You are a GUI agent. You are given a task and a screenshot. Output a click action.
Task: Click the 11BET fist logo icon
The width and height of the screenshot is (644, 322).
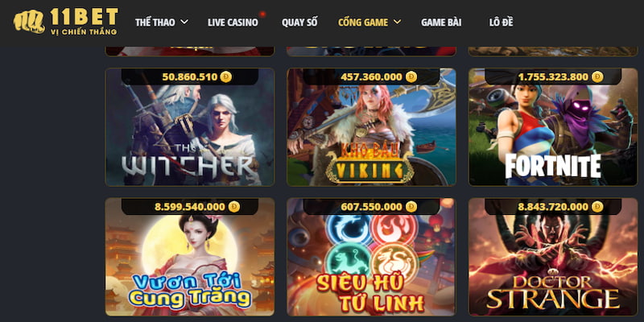(x=29, y=22)
